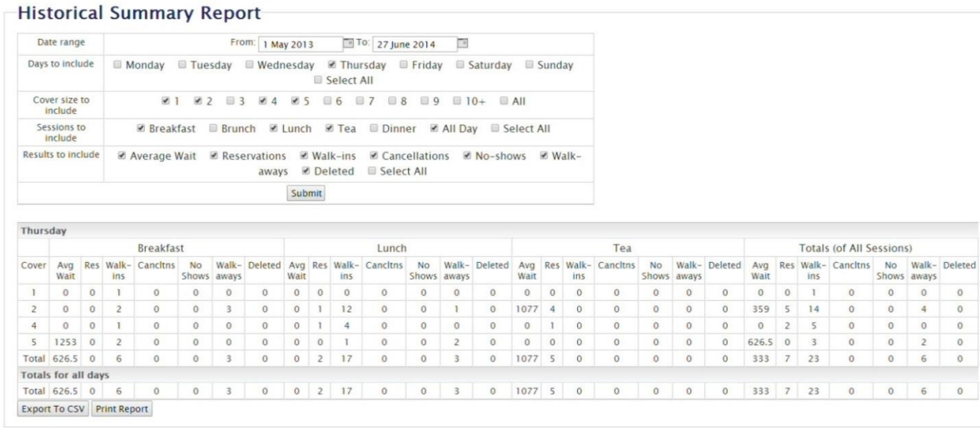Viewport: 980px width, 430px height.
Task: Check the 10+ cover size option
Action: click(457, 101)
